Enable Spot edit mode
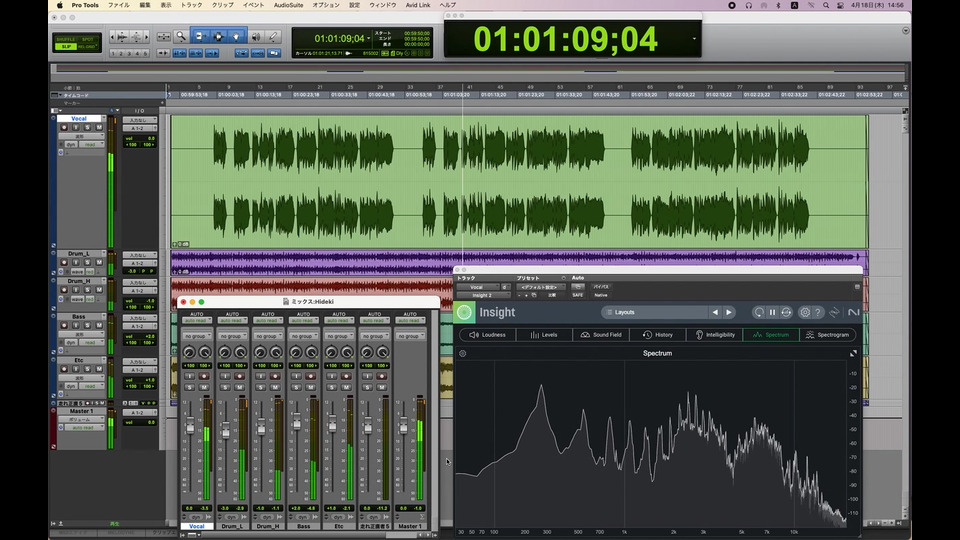This screenshot has width=960, height=540. pos(88,39)
